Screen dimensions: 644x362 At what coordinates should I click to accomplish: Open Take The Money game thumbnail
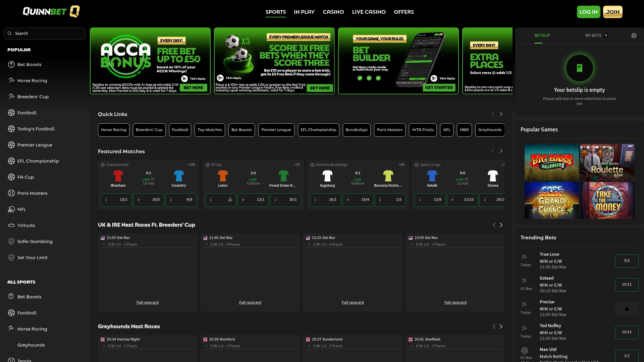click(x=607, y=200)
